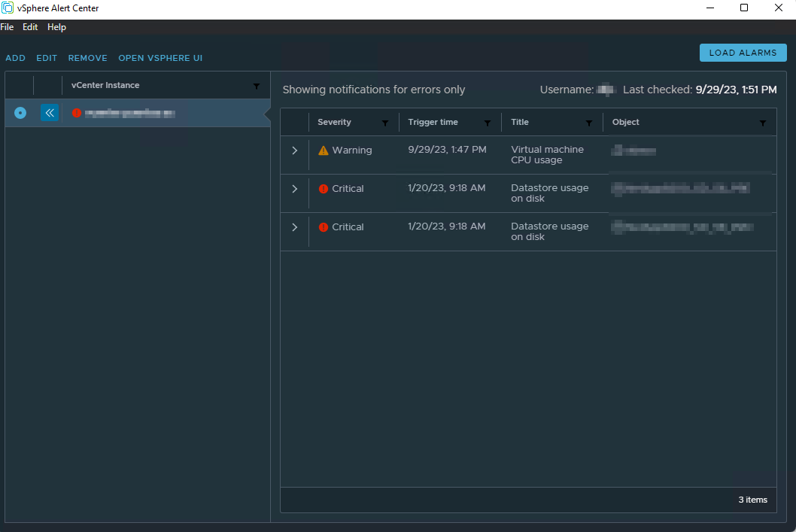Open the Edit menu
Viewport: 796px width, 532px height.
[x=30, y=27]
